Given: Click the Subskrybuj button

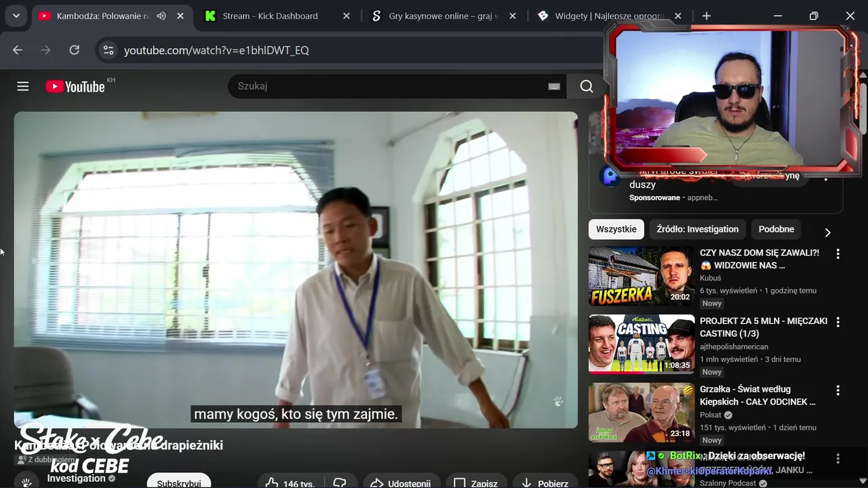Looking at the screenshot, I should click(x=179, y=481).
